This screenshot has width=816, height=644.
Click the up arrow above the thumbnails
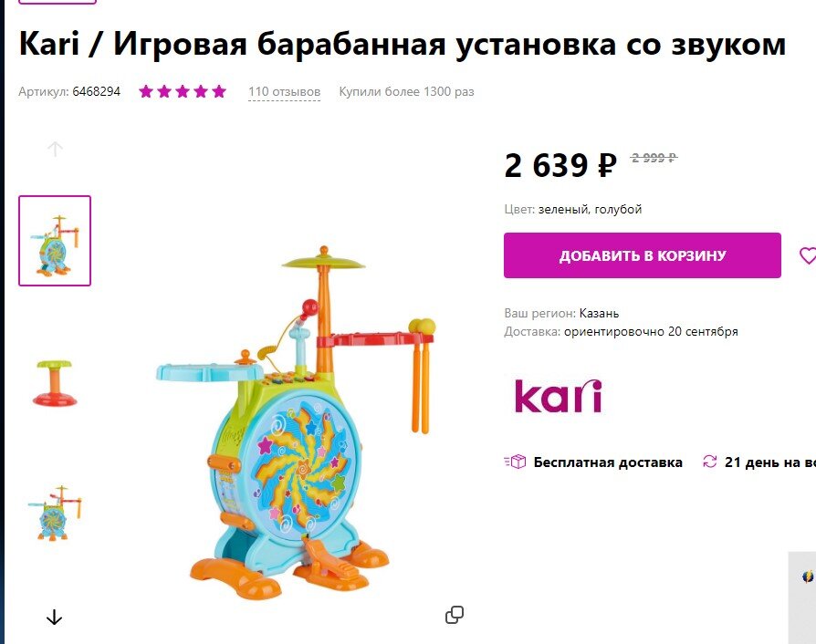(55, 150)
